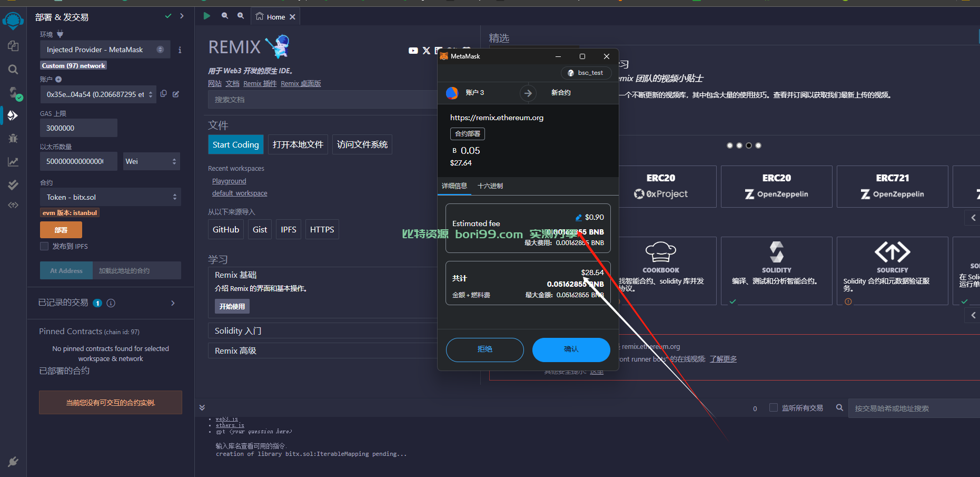The height and width of the screenshot is (477, 980).
Task: Open the Injected Provider - MetaMask environment dropdown
Action: 105,50
